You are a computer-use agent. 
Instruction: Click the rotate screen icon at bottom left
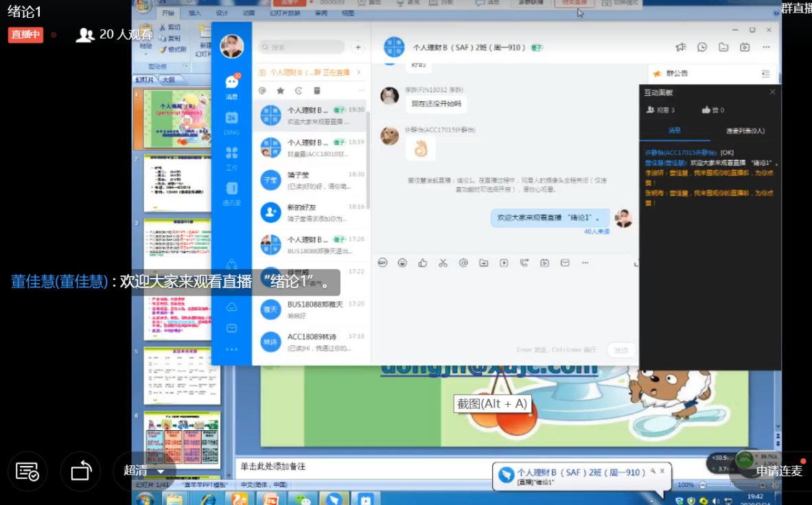click(x=81, y=471)
